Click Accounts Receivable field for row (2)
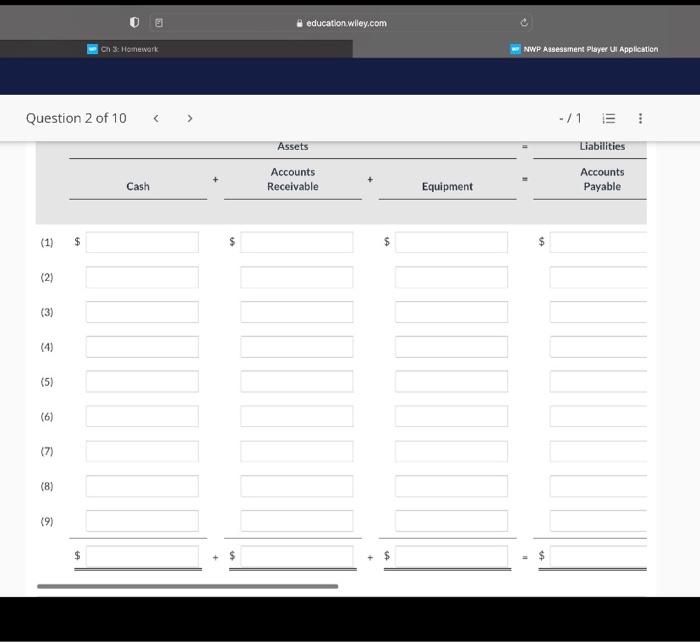The image size is (700, 642). (x=296, y=277)
